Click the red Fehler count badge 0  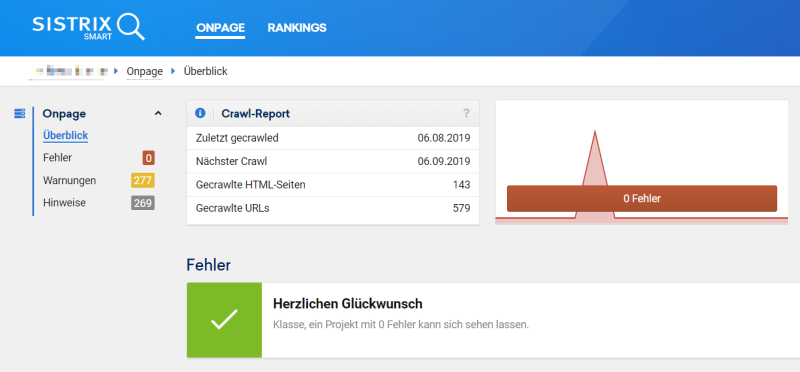click(x=148, y=158)
